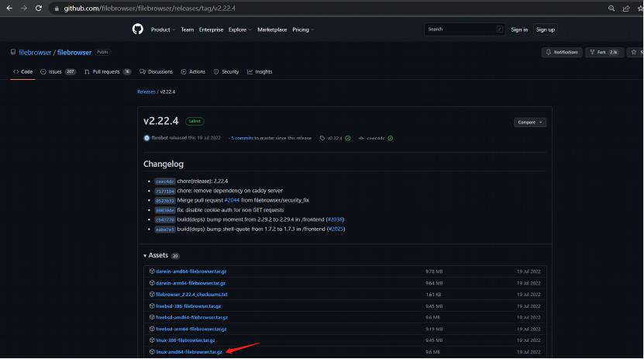Click the browser forward arrow
The width and height of the screenshot is (644, 359).
coord(24,9)
